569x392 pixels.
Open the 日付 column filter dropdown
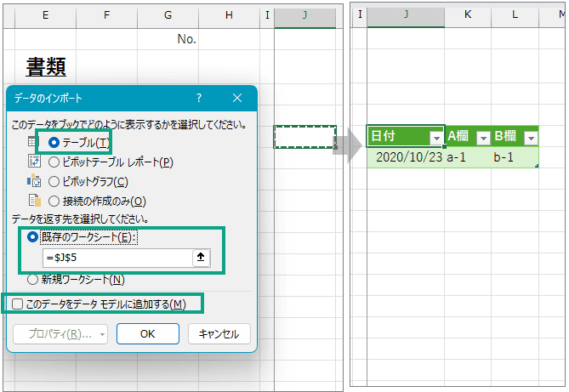436,138
